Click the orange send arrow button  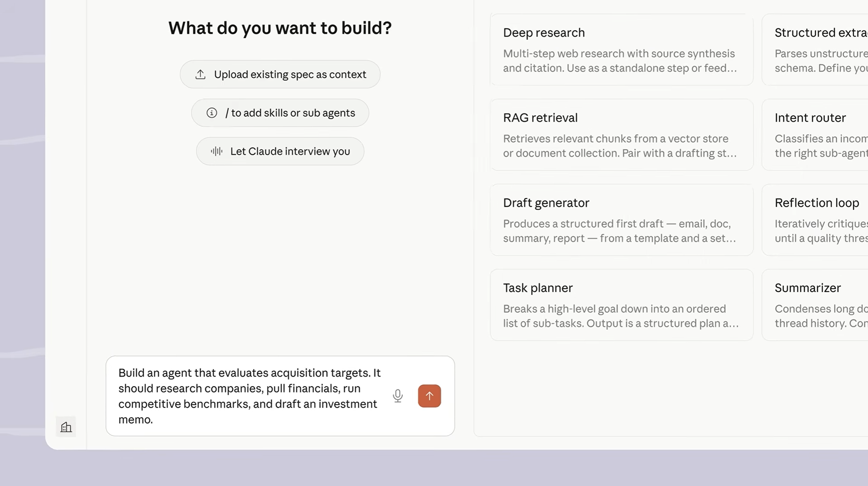429,396
